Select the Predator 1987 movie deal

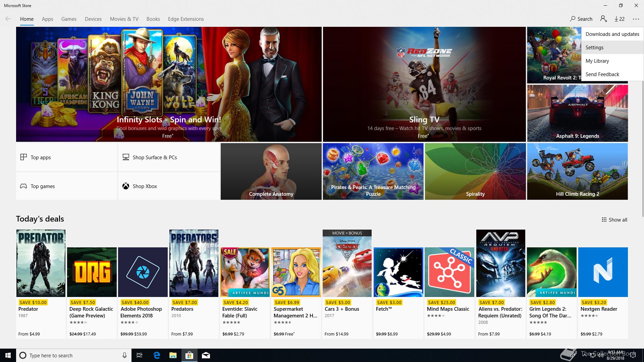(x=41, y=284)
